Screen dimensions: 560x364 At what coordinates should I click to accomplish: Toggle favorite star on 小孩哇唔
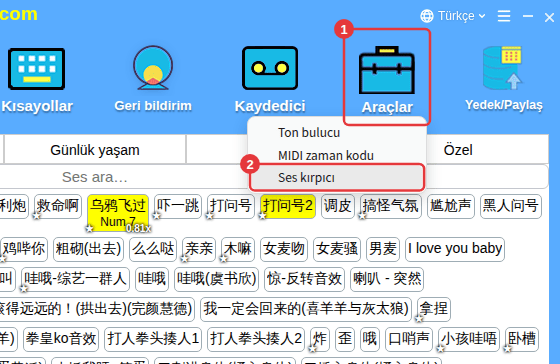440,349
